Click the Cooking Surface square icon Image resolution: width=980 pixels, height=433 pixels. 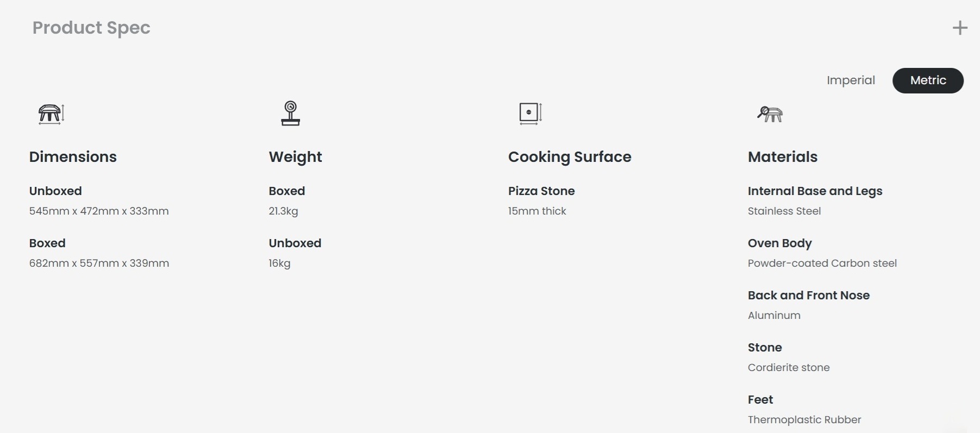click(530, 114)
